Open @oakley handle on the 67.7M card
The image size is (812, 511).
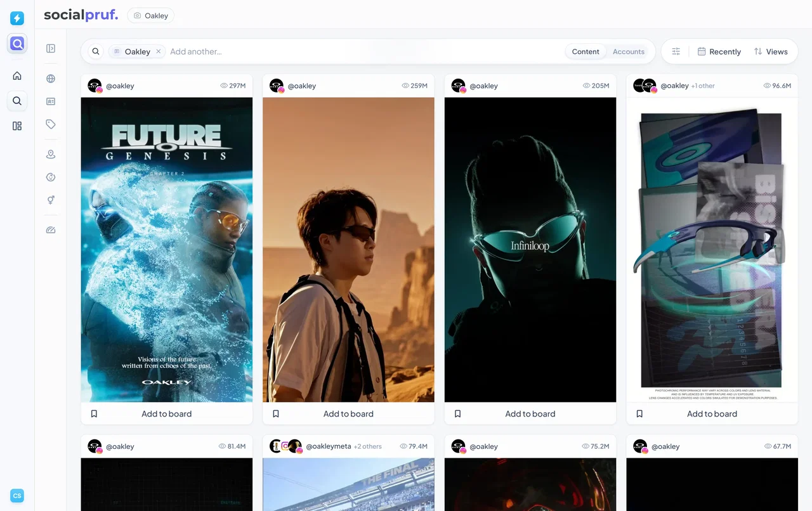point(665,446)
